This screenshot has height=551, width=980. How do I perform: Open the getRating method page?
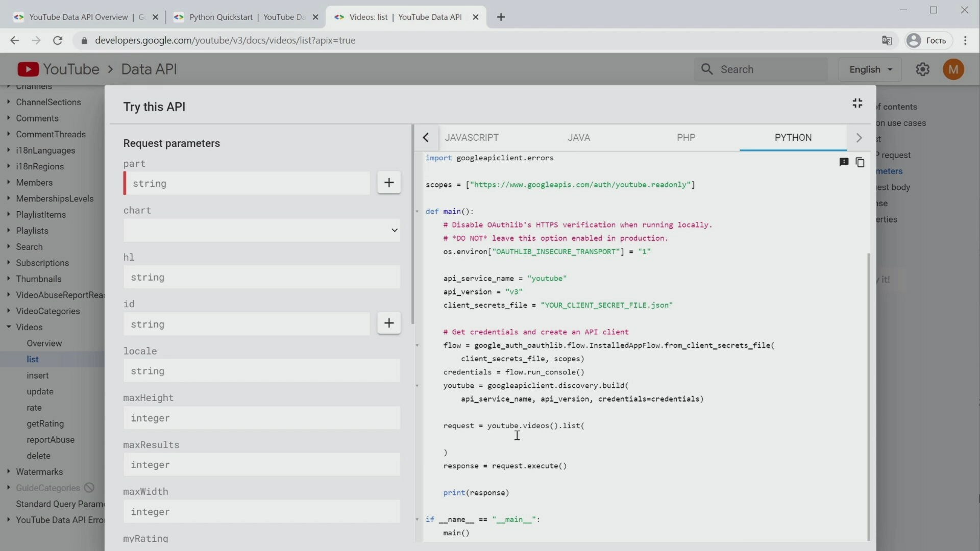(45, 423)
